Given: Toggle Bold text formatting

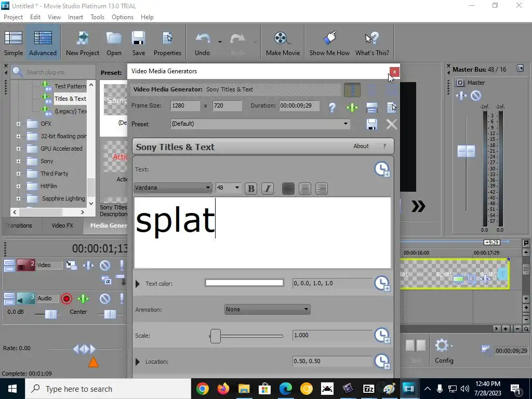Looking at the screenshot, I should [x=251, y=189].
